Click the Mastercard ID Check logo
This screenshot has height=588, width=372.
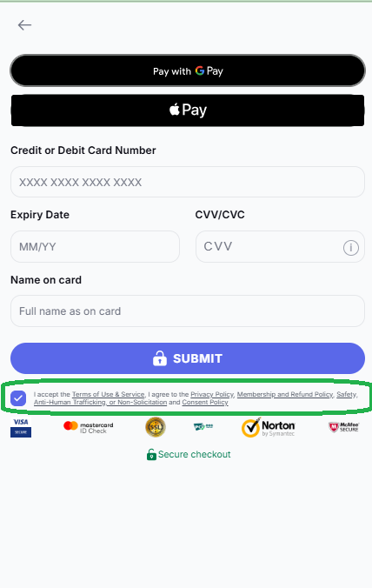[89, 427]
